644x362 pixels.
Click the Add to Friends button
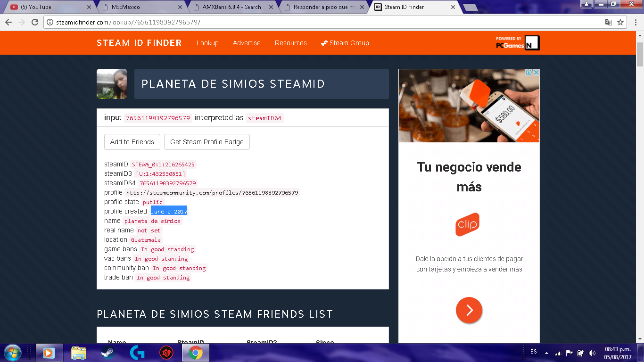[x=132, y=142]
